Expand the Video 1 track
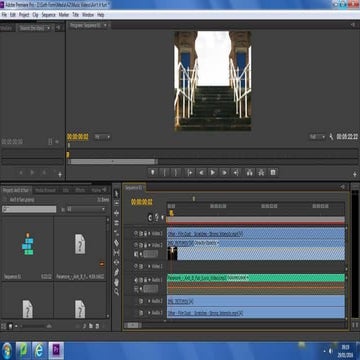Screen dimensions: 360x360 coord(149,266)
